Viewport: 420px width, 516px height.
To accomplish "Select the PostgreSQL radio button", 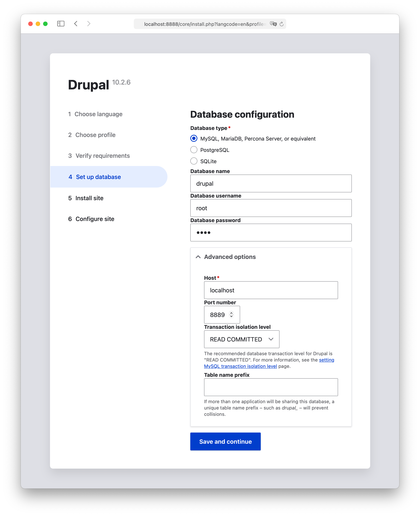I will coord(194,150).
